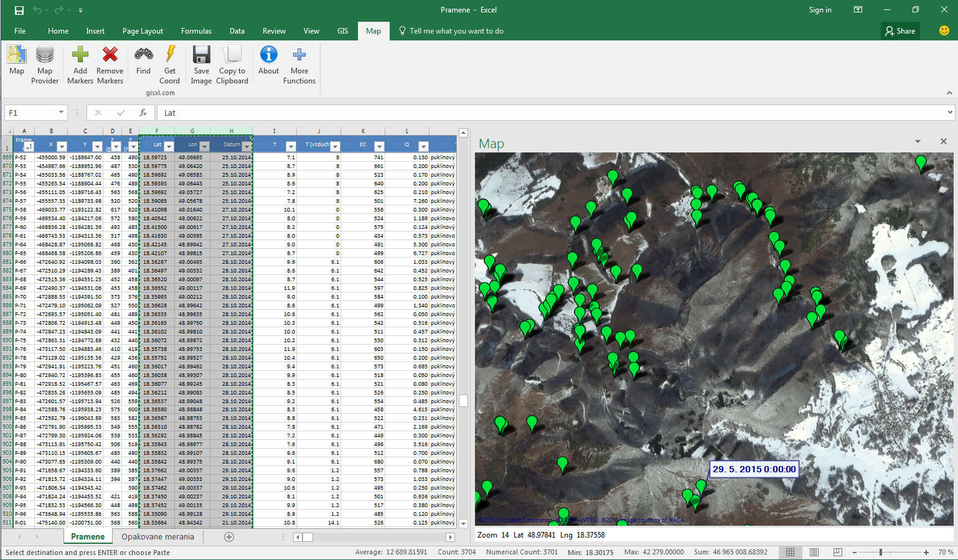Open Customize Quick Access Toolbar arrow
This screenshot has height=560, width=958.
click(80, 10)
